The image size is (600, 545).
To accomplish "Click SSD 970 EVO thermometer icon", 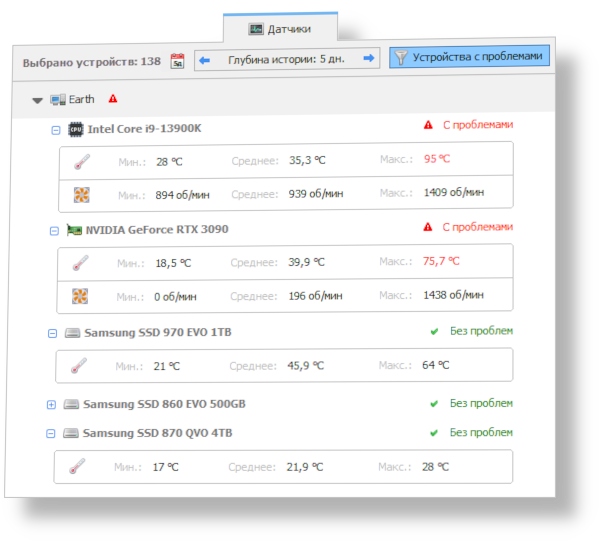I will pyautogui.click(x=79, y=366).
